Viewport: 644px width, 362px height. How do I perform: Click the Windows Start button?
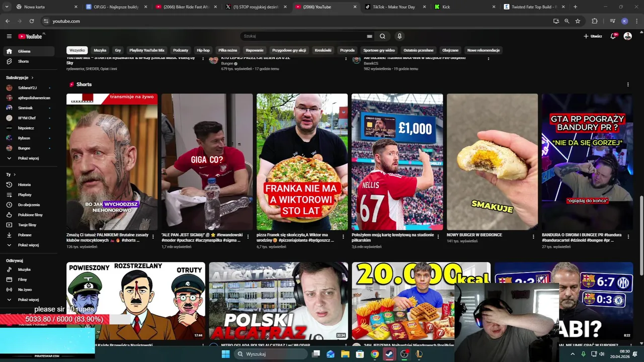coord(226,354)
